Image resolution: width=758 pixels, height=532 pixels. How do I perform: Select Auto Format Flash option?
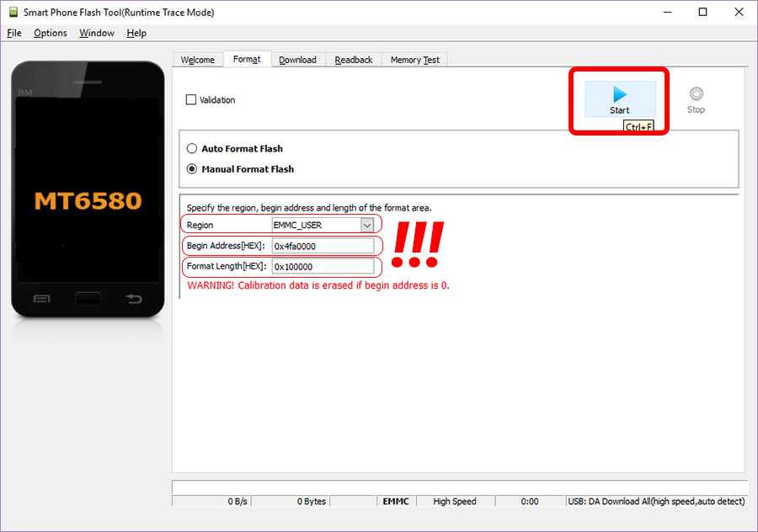pos(192,149)
